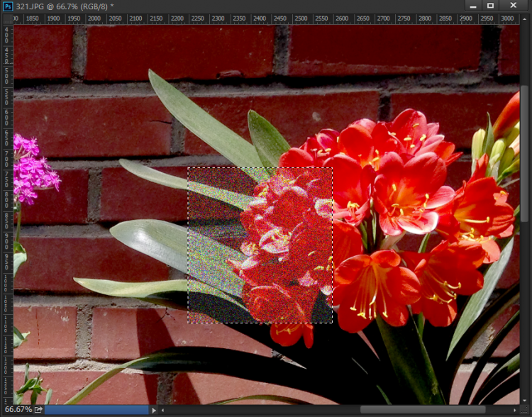This screenshot has height=417, width=532.
Task: Click the 66.67% zoom level field
Action: 17,410
